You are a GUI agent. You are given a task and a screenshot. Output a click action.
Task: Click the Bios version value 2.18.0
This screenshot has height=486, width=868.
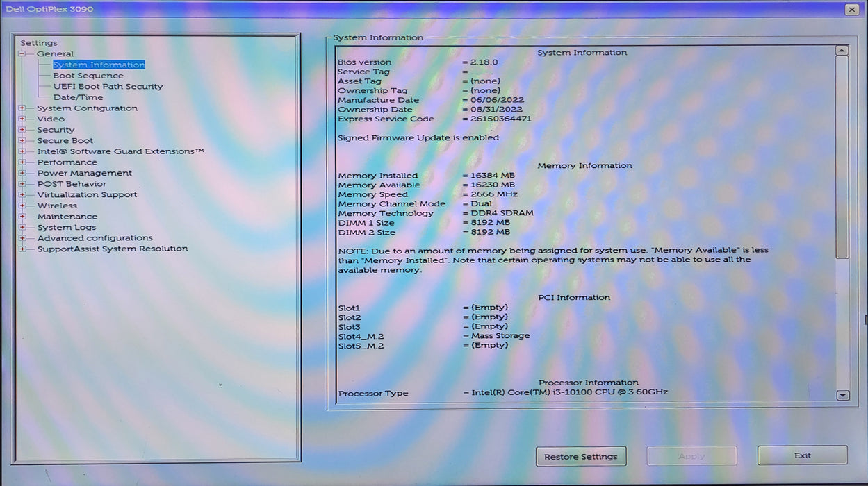click(484, 62)
